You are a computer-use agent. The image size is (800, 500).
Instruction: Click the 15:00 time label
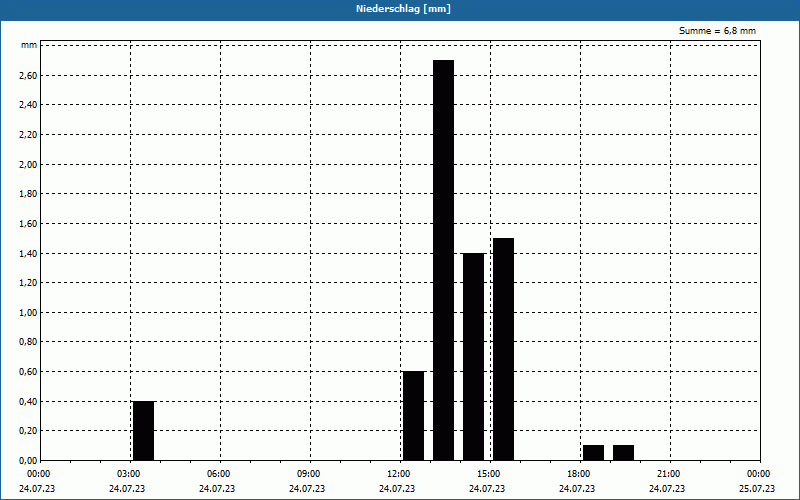(x=490, y=474)
